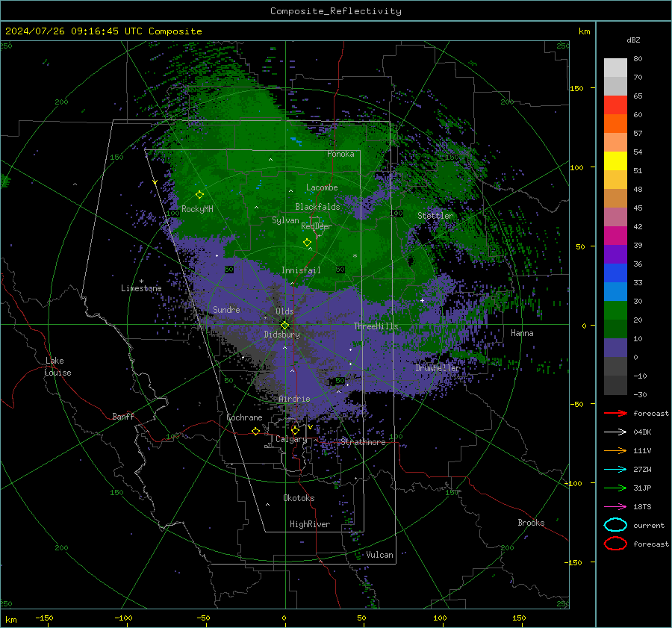Click the Sylvan label
This screenshot has width=672, height=628.
pos(285,220)
